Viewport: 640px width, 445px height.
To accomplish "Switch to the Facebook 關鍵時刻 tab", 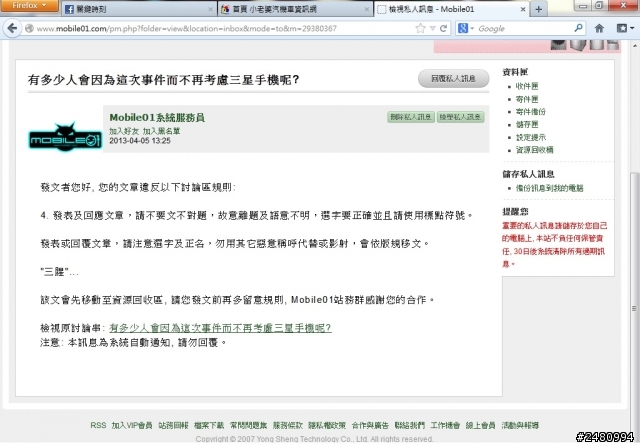I will 139,9.
